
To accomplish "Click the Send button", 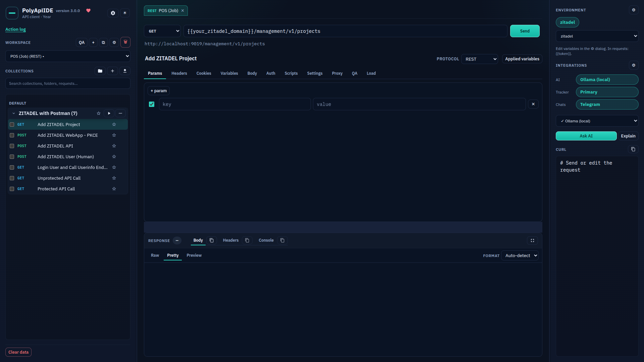I will pos(525,31).
